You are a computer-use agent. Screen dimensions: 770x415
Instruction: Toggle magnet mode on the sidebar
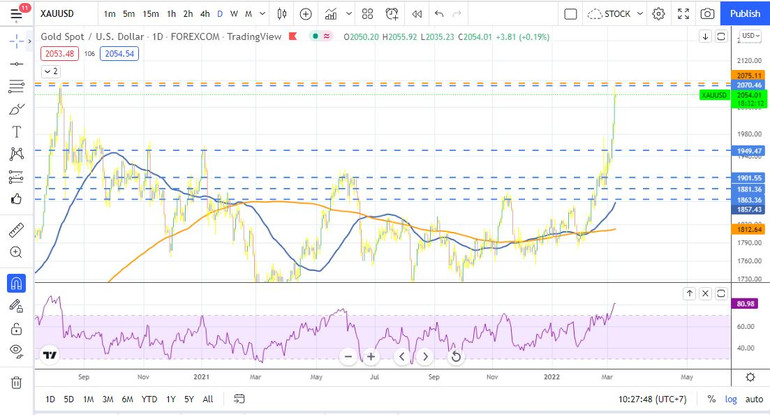pos(16,284)
